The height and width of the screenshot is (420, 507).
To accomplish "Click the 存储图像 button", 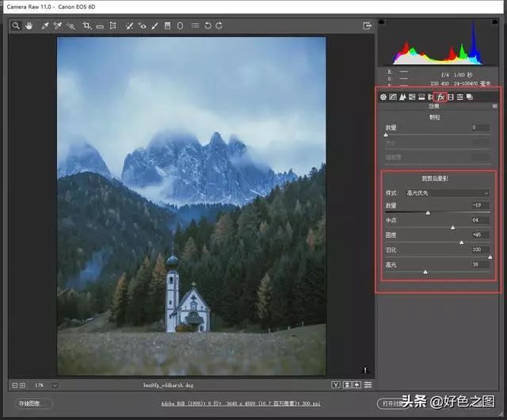I will [32, 403].
